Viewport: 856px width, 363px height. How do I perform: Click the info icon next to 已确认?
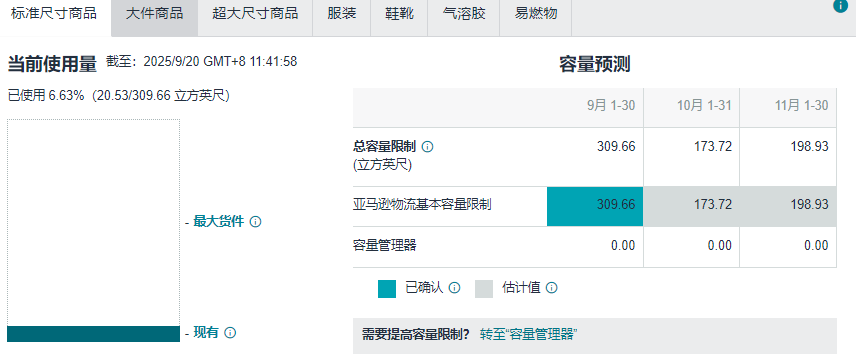(454, 288)
